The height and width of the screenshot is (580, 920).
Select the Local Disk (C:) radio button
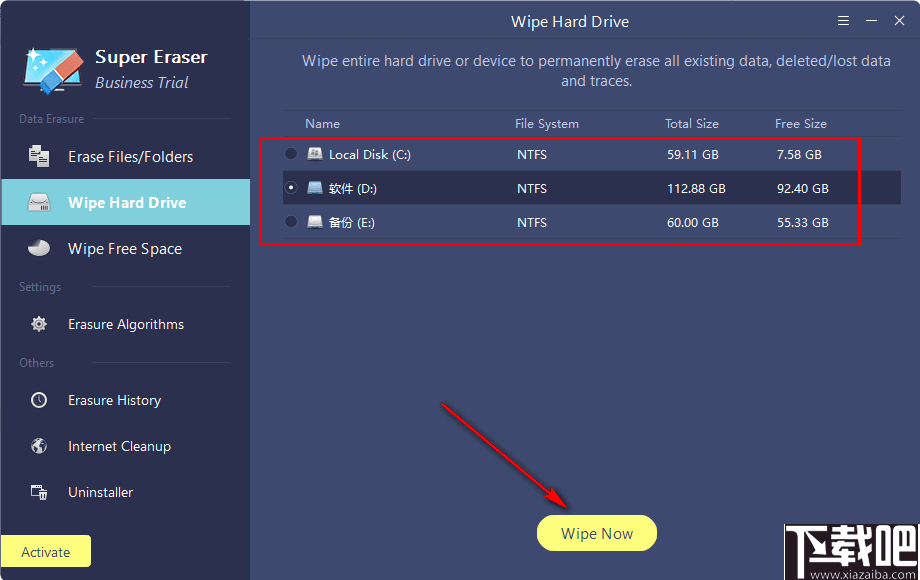[291, 154]
